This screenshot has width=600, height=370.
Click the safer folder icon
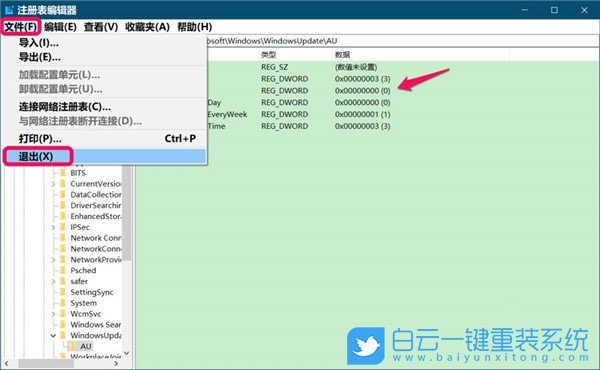(63, 281)
